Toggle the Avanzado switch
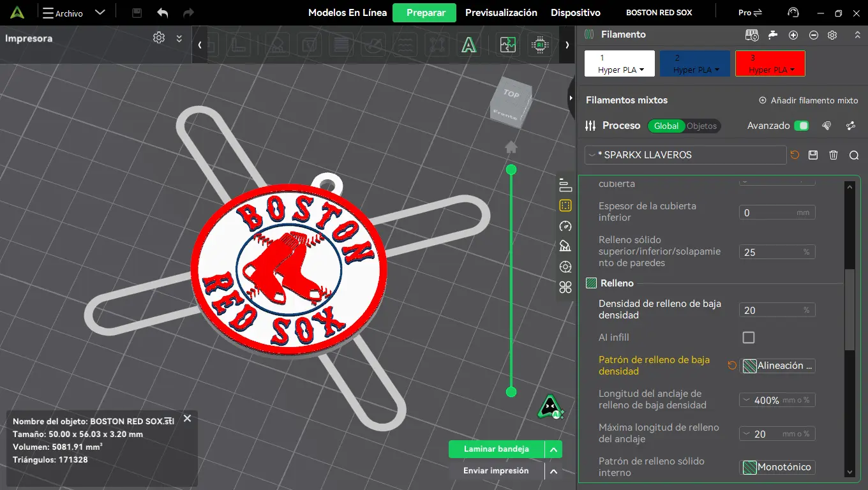This screenshot has width=868, height=490. pyautogui.click(x=802, y=126)
